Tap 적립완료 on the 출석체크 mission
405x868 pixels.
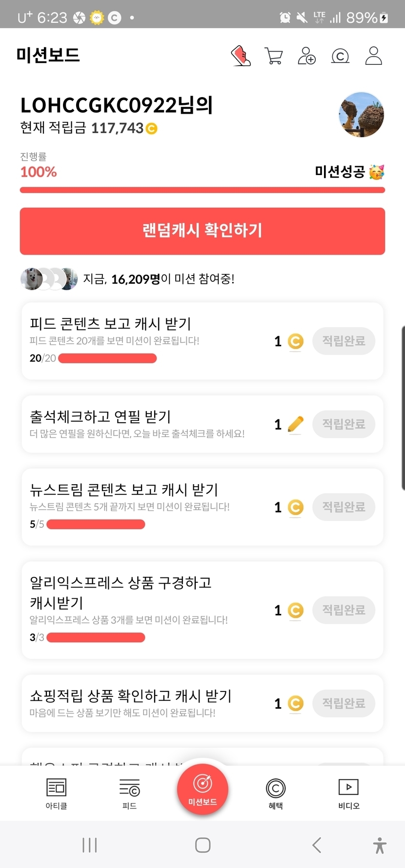(x=344, y=424)
